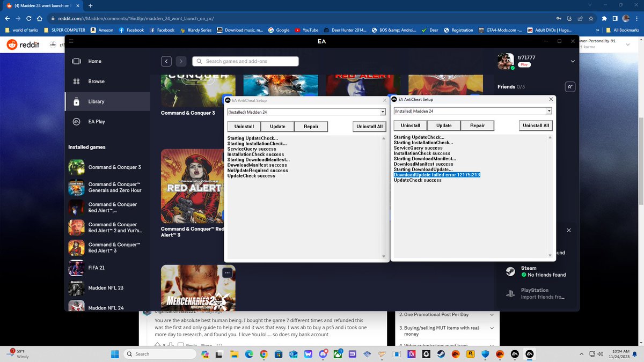This screenshot has width=644, height=362.
Task: Click Uninstall All in left AntiCheat window
Action: [x=369, y=126]
